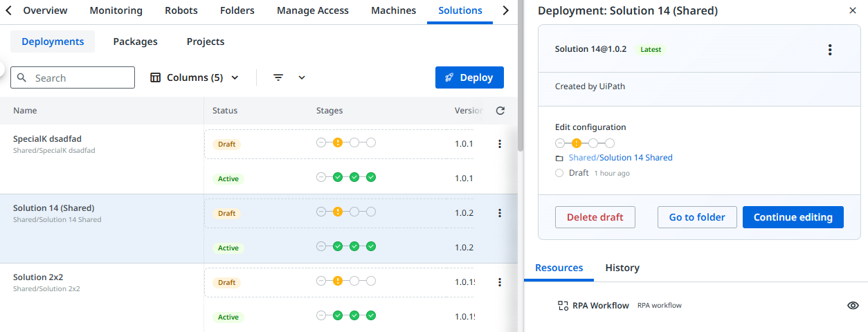Screen dimensions: 868x332
Task: Open the Projects sub-tab
Action: point(206,41)
